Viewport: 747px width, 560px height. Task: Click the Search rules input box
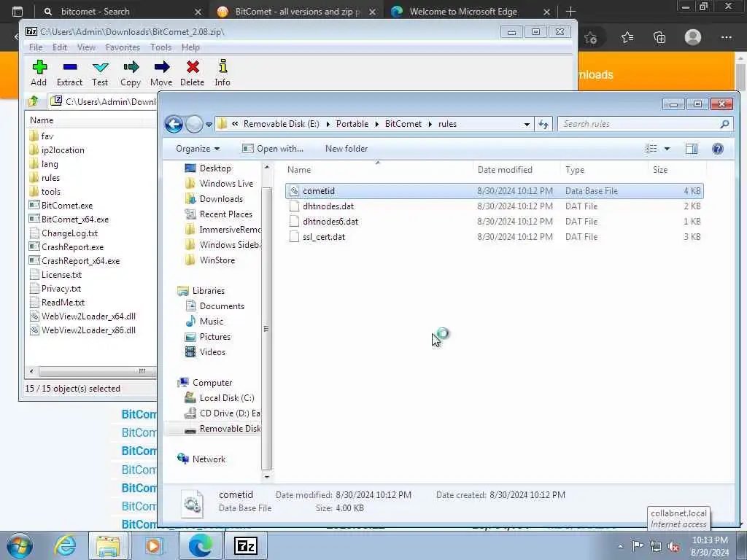coord(644,124)
